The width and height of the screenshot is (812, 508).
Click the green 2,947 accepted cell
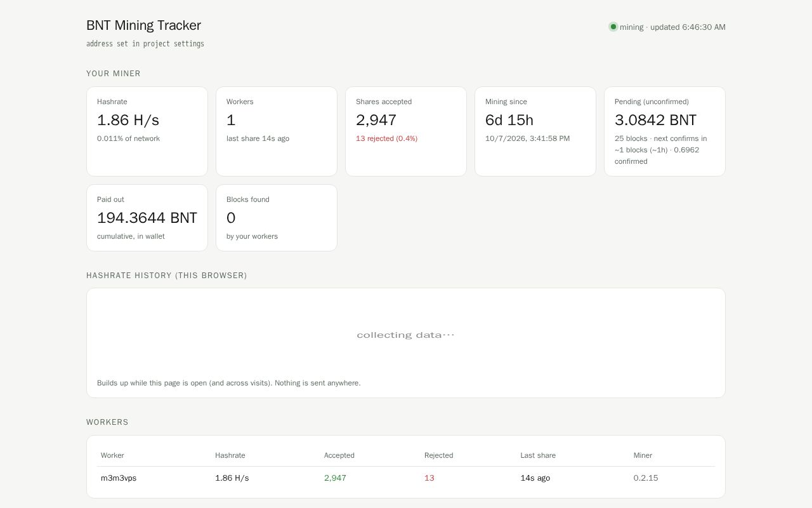pyautogui.click(x=335, y=478)
